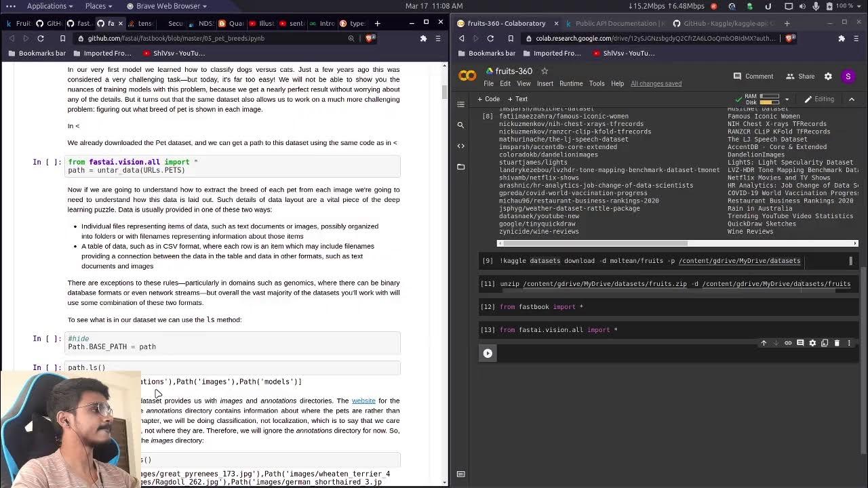
Task: Open Colab Insert menu
Action: point(545,83)
